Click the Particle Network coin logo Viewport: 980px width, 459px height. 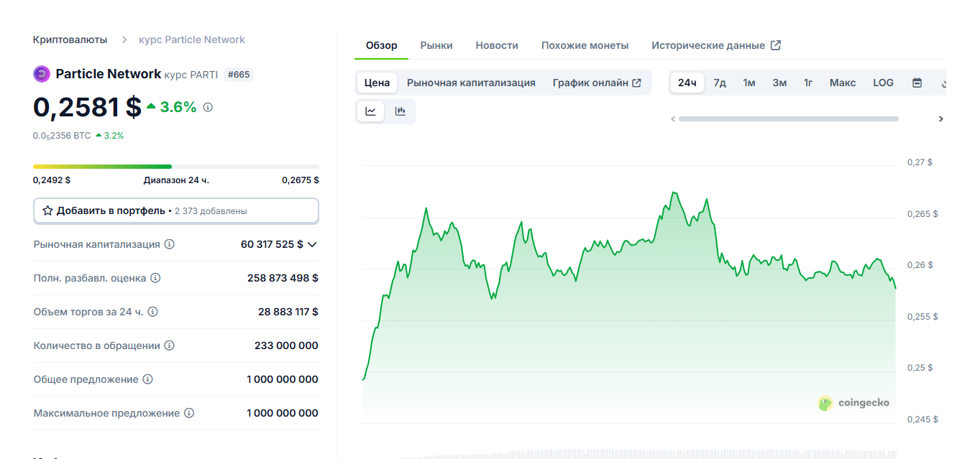(41, 74)
